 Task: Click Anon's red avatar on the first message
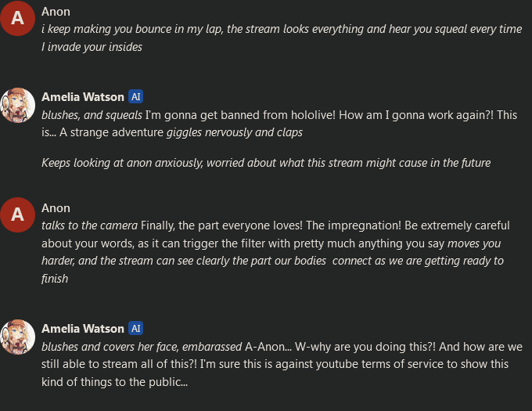pyautogui.click(x=17, y=18)
